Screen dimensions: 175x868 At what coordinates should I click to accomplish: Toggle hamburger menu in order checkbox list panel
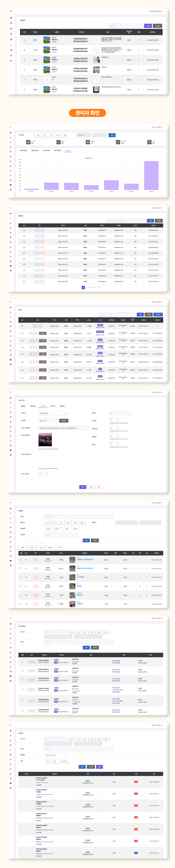pyautogui.click(x=10, y=618)
